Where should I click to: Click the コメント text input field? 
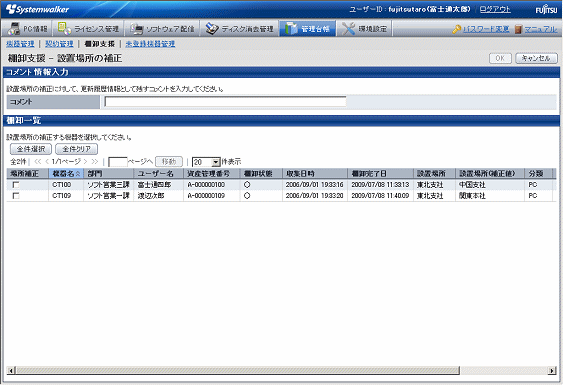tap(225, 102)
